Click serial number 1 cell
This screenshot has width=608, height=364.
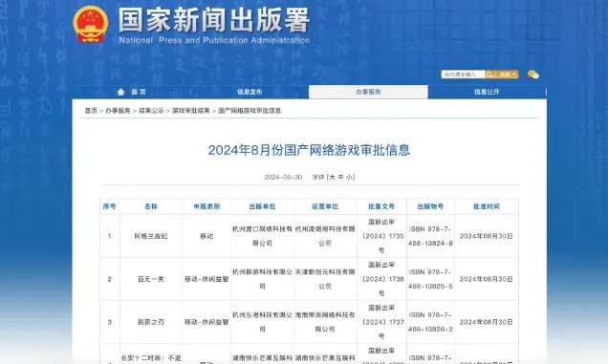[109, 236]
